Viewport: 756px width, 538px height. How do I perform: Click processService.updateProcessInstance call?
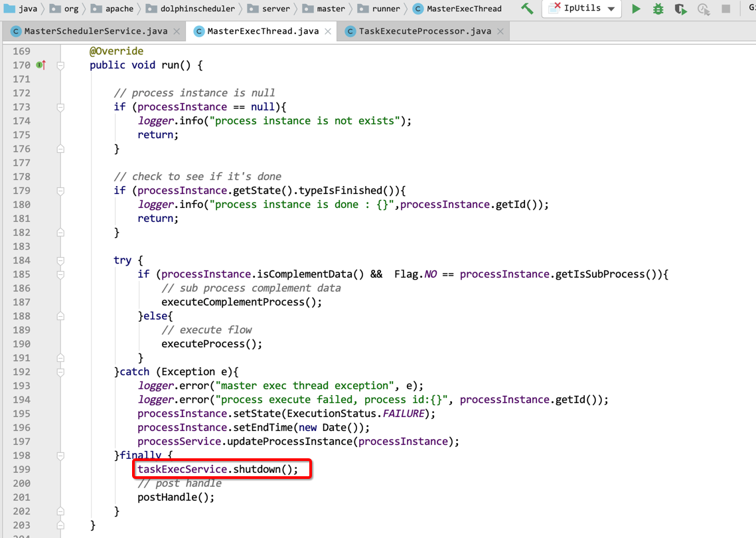tap(298, 442)
